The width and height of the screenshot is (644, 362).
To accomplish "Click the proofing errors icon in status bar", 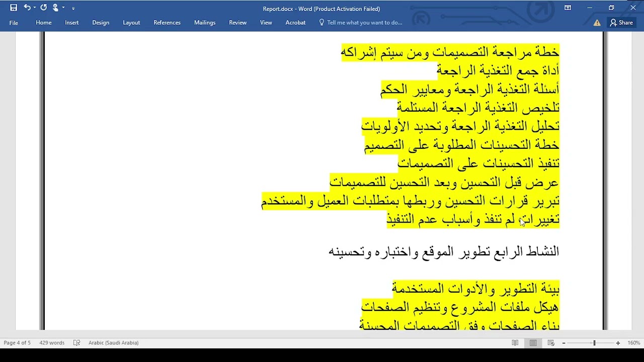I will point(76,342).
